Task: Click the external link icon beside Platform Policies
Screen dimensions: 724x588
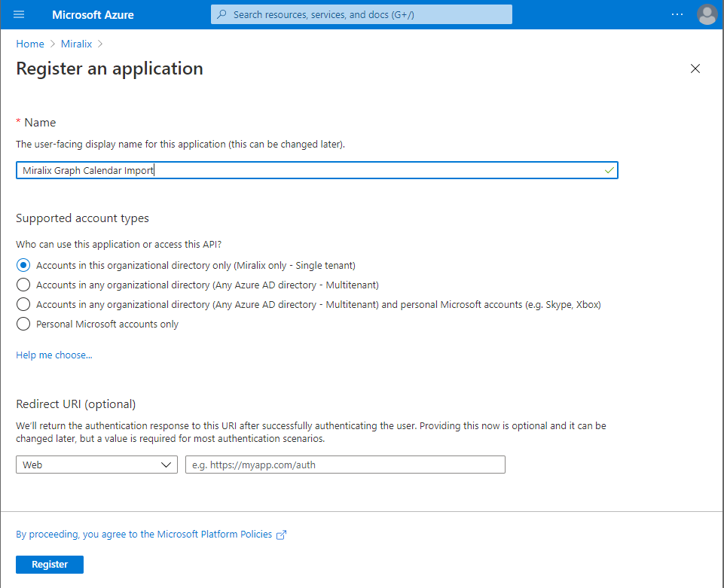Action: pyautogui.click(x=281, y=535)
